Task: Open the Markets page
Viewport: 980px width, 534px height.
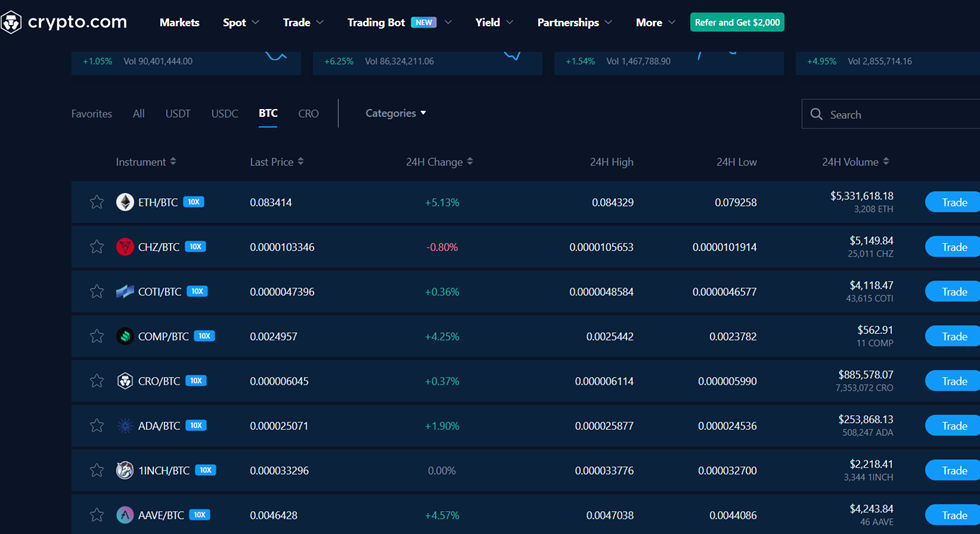Action: pos(179,23)
